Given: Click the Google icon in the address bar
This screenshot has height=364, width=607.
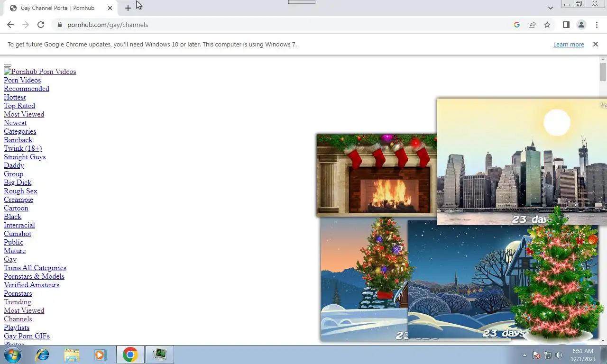Looking at the screenshot, I should [517, 25].
